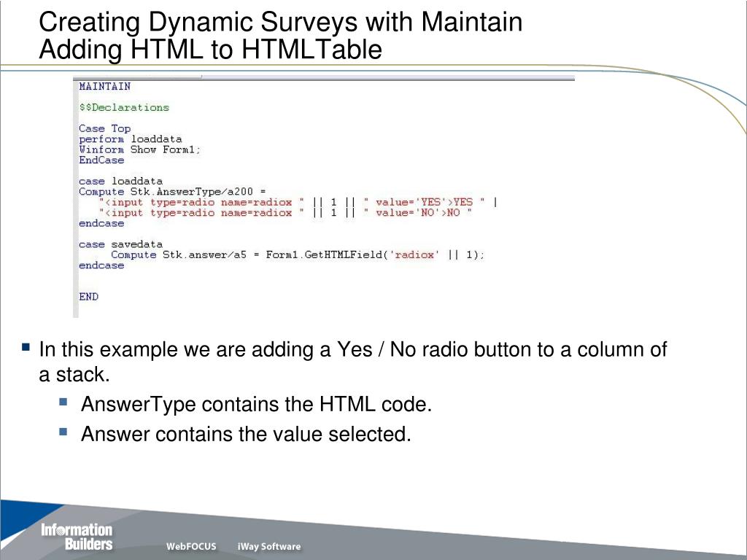Click the bullet 'In this example we are adding'
747x560 pixels.
pyautogui.click(x=352, y=362)
